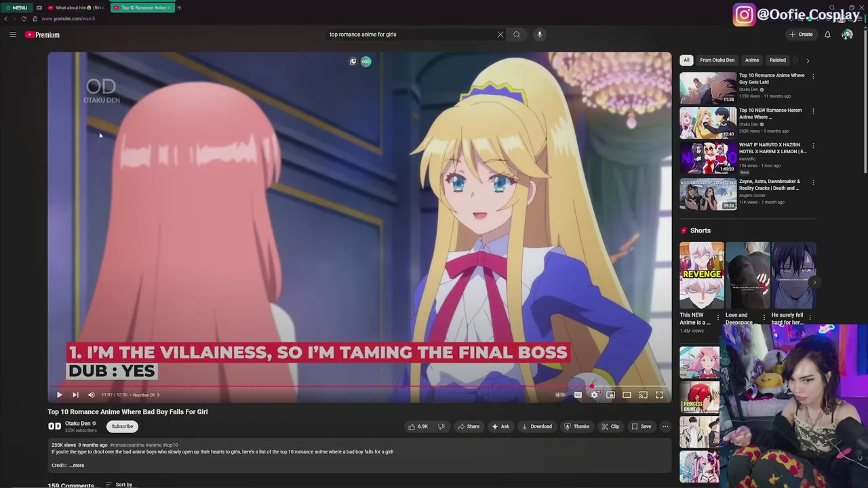This screenshot has width=868, height=488.
Task: Start voice search with microphone icon
Action: 540,35
